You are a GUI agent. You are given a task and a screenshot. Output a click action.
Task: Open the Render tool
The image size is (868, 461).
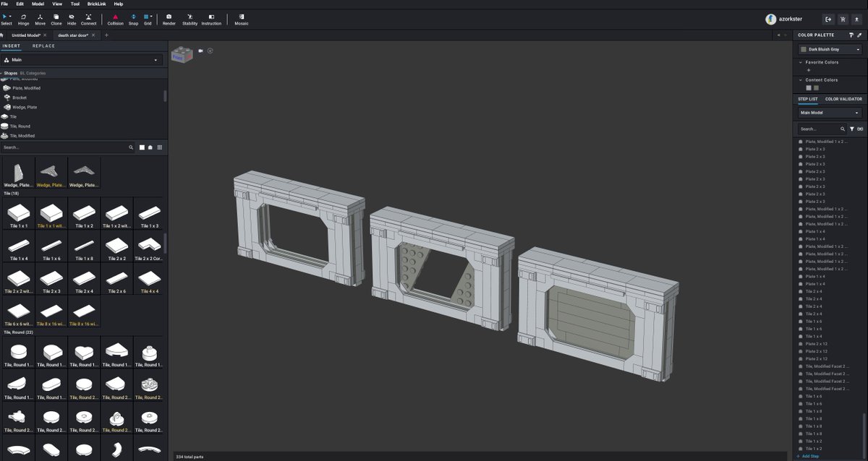169,19
